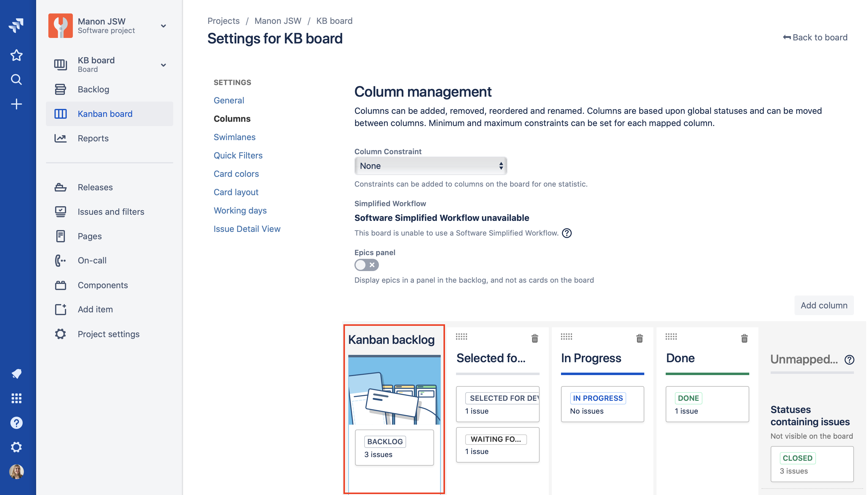The height and width of the screenshot is (495, 868).
Task: Open the app switcher grid icon
Action: 16,398
